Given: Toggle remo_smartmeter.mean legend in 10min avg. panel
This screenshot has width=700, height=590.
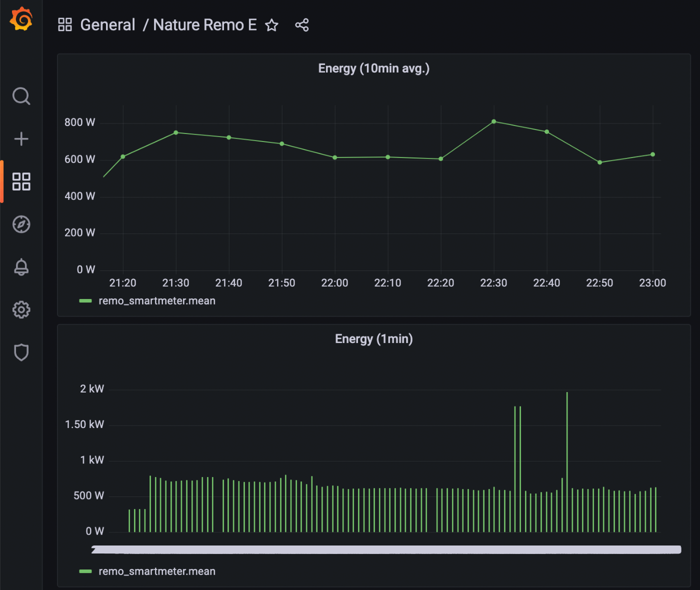Looking at the screenshot, I should (157, 301).
